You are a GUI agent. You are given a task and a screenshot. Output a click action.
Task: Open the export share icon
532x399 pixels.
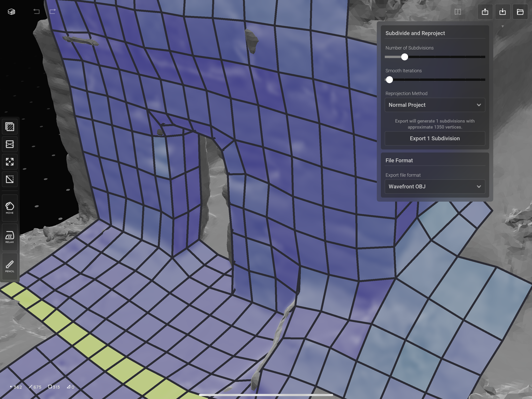[x=485, y=11]
